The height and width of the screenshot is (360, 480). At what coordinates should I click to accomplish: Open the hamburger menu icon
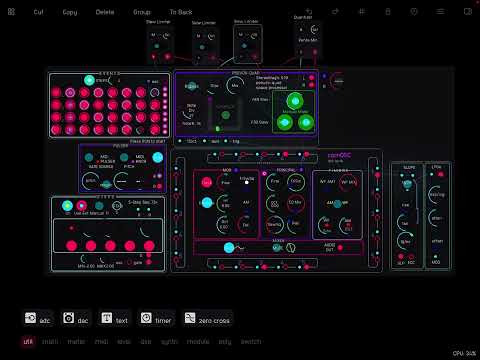440,12
